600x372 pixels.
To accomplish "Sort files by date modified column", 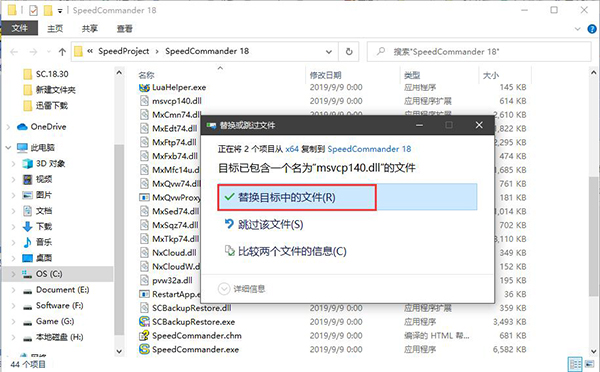I will point(325,75).
